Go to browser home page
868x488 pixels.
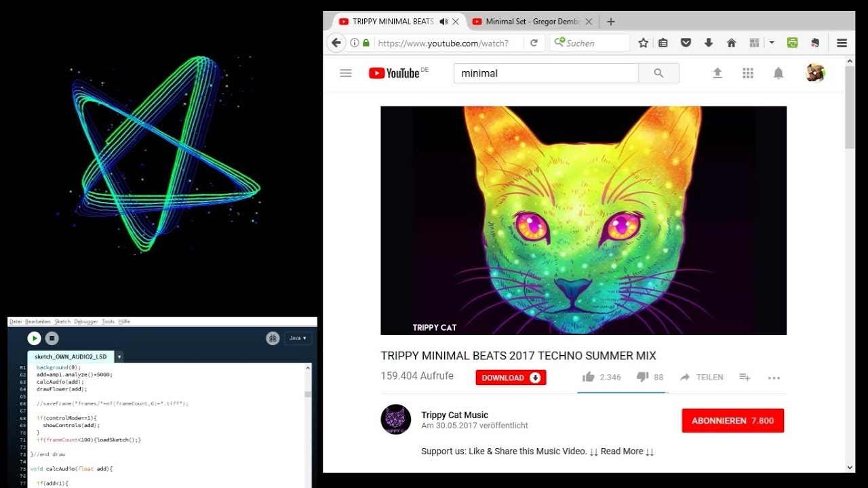tap(731, 43)
